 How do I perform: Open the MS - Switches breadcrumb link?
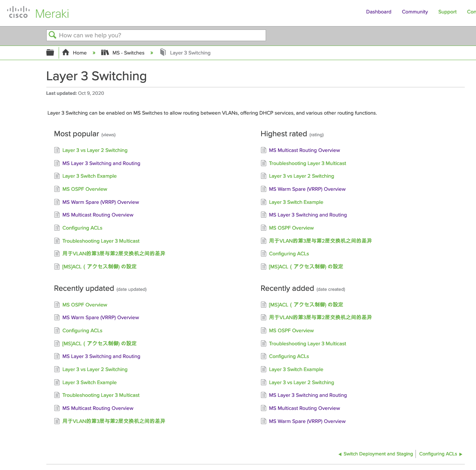129,52
